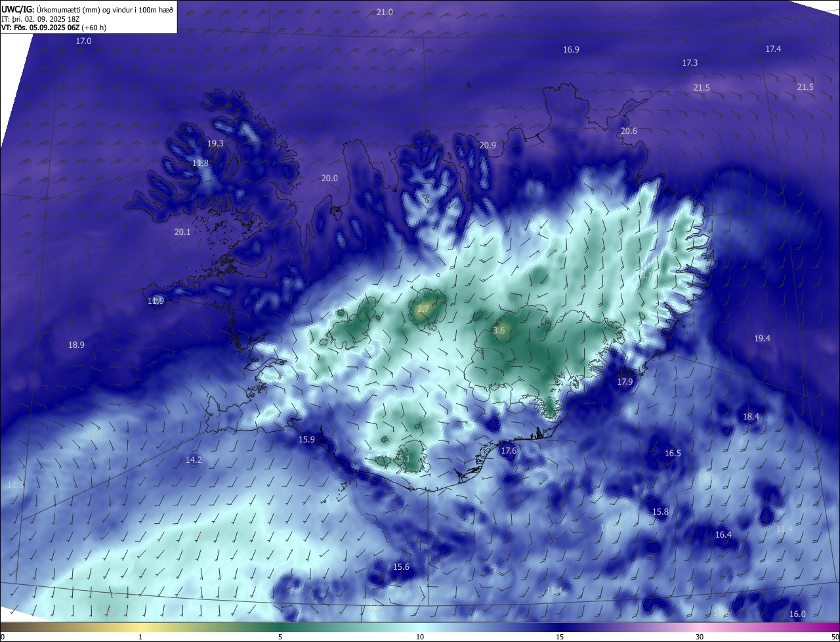Image resolution: width=840 pixels, height=642 pixels.
Task: Click the 16.0 value label
Action: 797,614
